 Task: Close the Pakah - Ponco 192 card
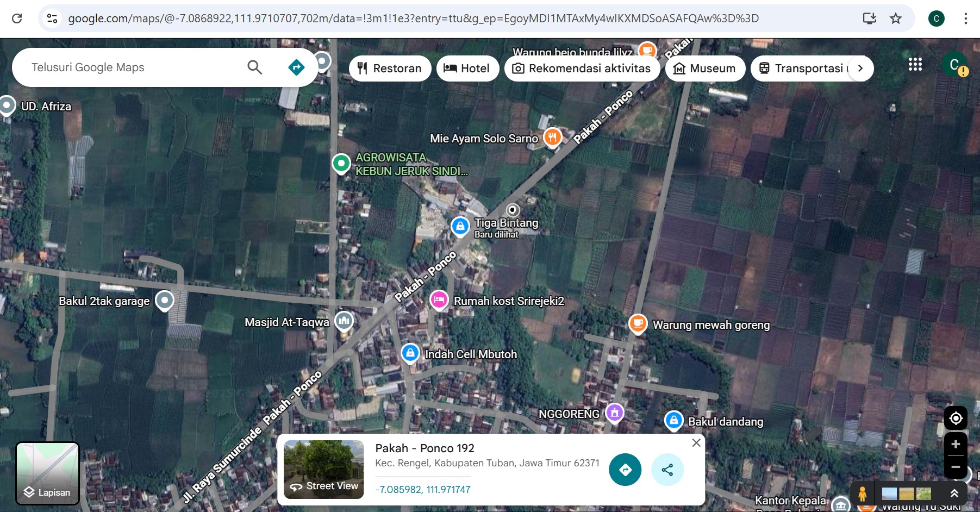696,443
